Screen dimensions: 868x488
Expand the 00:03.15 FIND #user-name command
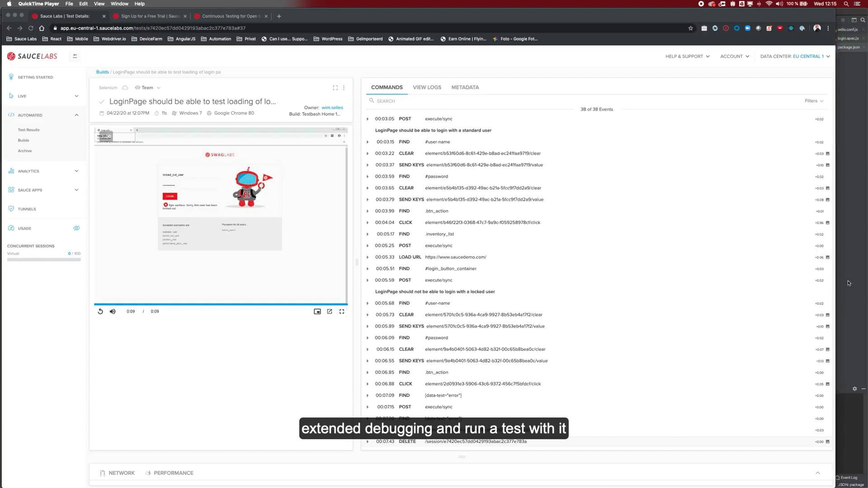(x=368, y=142)
